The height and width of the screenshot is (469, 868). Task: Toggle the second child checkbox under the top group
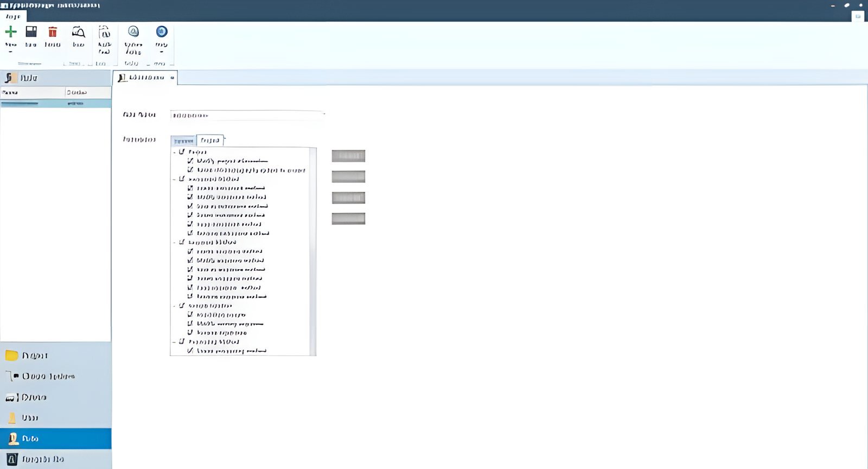pos(190,170)
